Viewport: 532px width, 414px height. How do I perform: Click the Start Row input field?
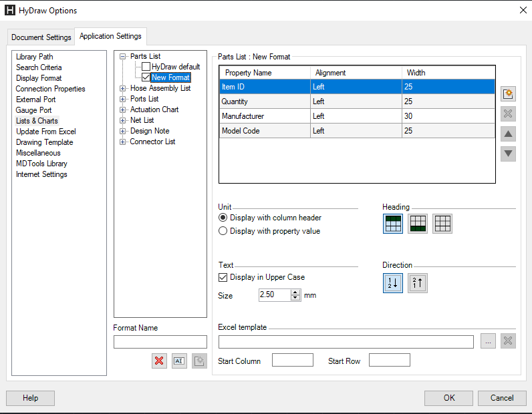390,360
